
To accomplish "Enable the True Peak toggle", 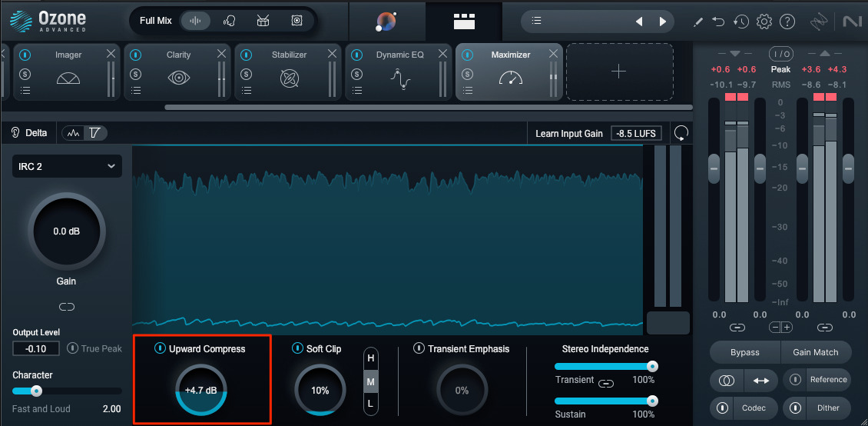I will [x=72, y=348].
